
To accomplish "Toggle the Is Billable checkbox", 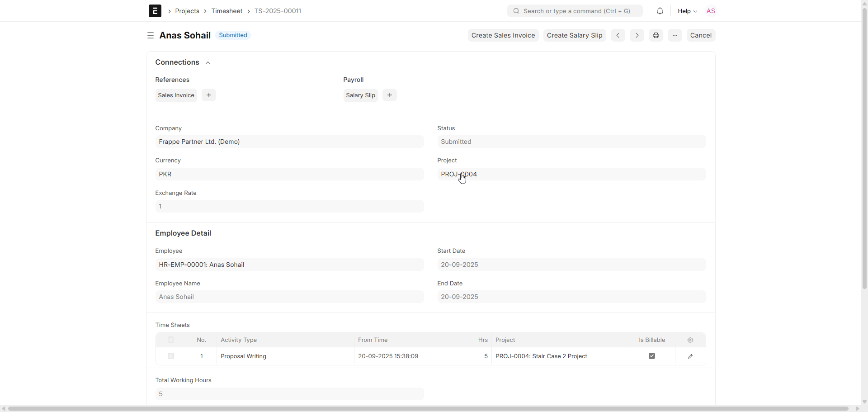I will coord(651,356).
